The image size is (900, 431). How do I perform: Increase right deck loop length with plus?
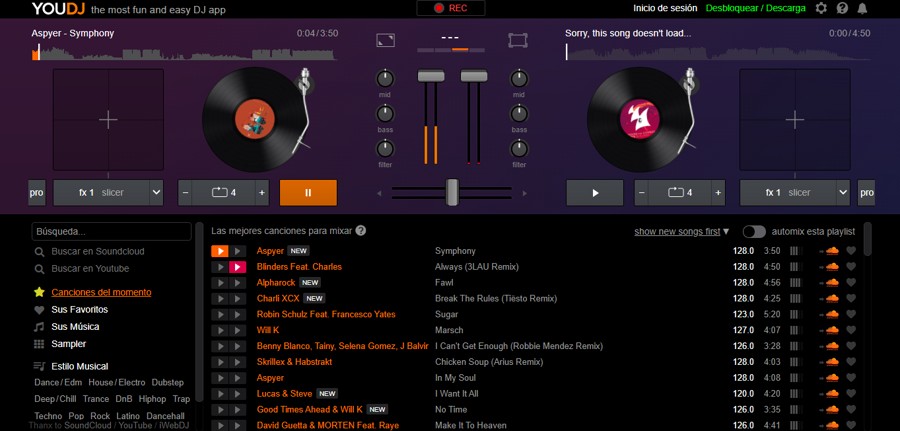(x=718, y=193)
